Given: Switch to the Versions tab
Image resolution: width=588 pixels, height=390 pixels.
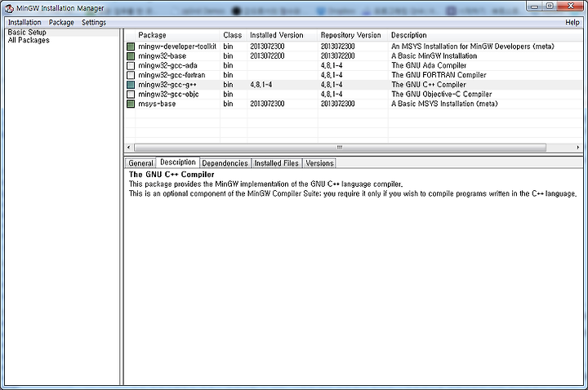Looking at the screenshot, I should coord(319,163).
